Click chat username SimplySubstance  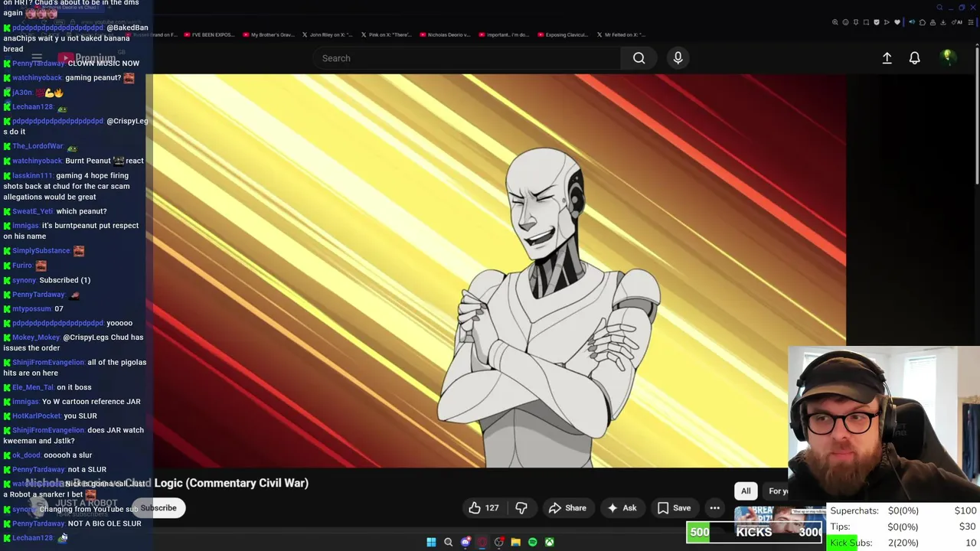click(41, 251)
